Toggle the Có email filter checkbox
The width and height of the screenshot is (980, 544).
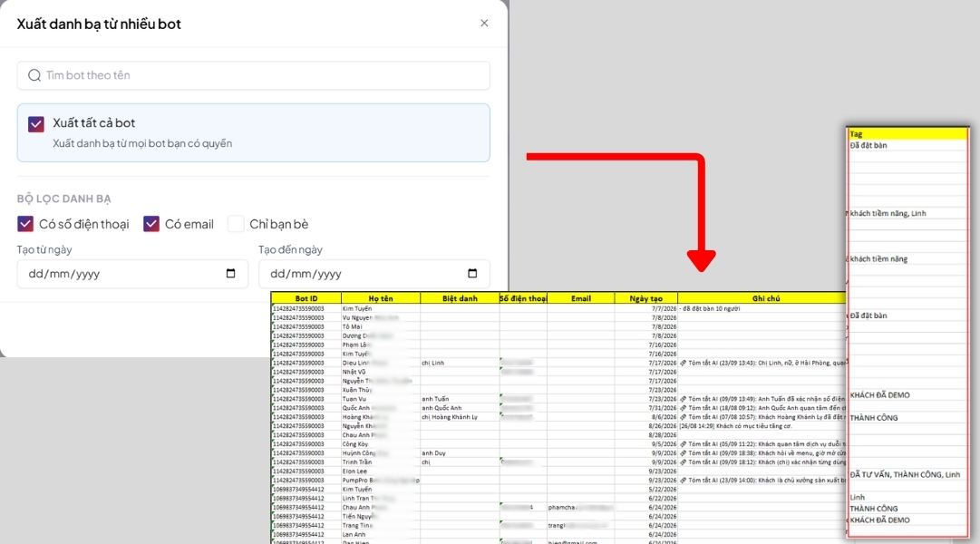[x=151, y=224]
